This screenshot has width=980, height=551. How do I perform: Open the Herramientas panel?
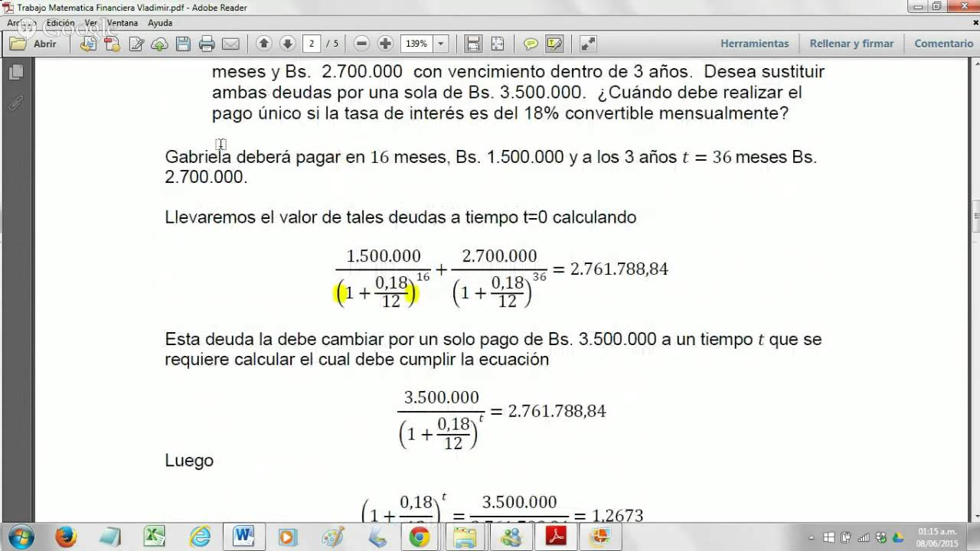[754, 44]
